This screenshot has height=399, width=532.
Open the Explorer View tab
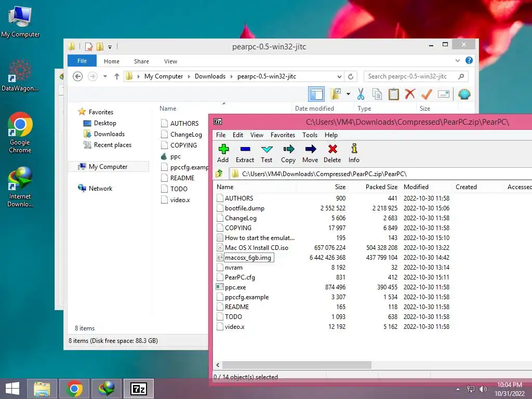point(170,61)
